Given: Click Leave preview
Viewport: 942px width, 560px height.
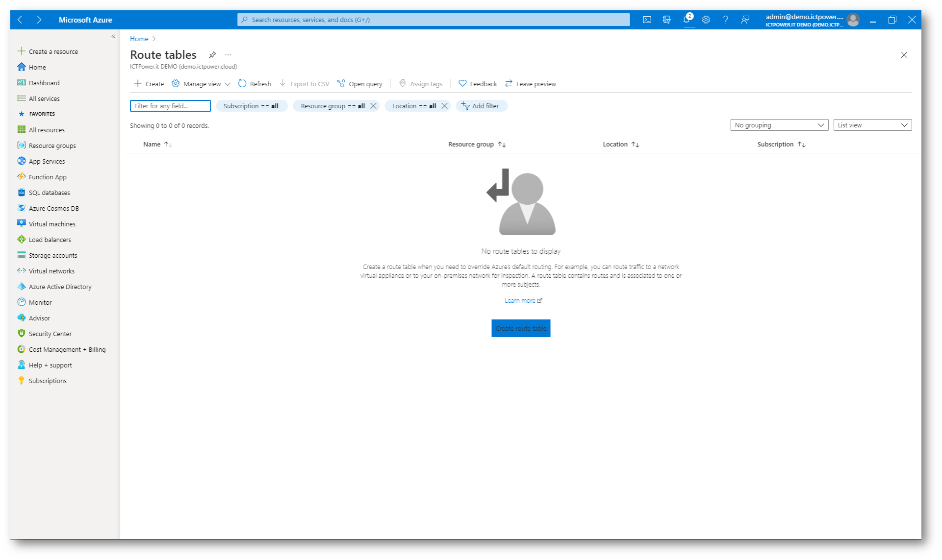Looking at the screenshot, I should pyautogui.click(x=531, y=84).
